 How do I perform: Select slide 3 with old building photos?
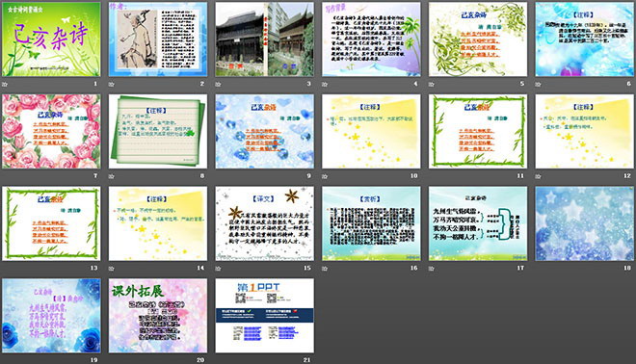[264, 39]
